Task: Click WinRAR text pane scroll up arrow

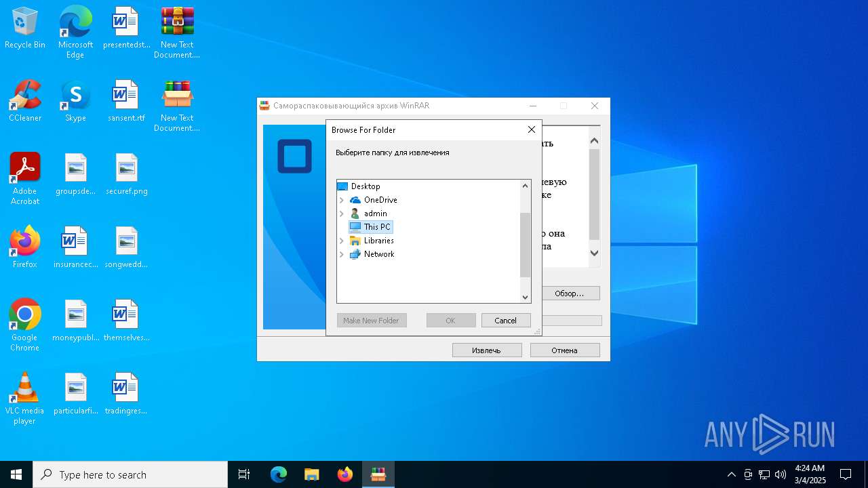Action: tap(595, 141)
